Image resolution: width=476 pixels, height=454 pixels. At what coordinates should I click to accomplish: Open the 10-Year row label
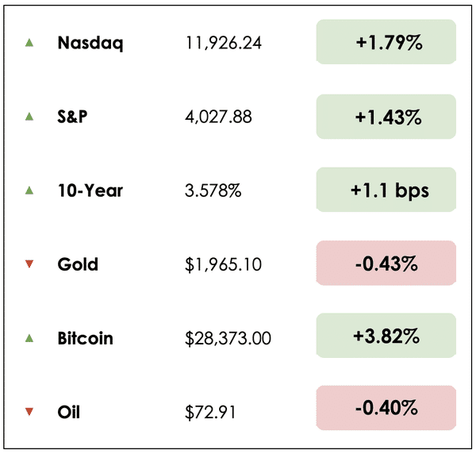click(x=90, y=190)
